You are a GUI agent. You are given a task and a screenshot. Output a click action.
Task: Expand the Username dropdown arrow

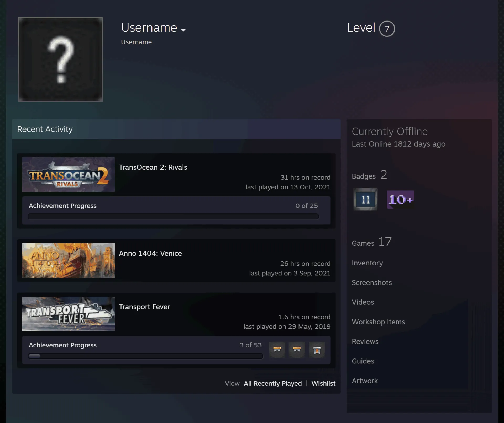tap(183, 30)
